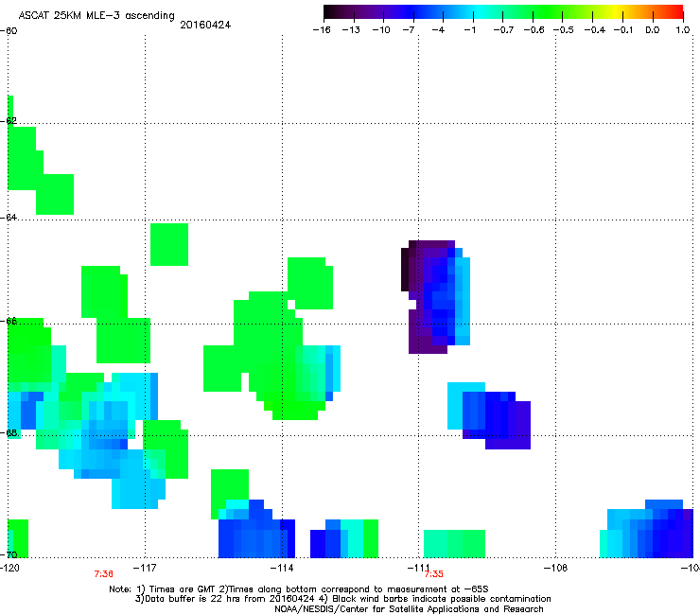The width and height of the screenshot is (700, 615).
Task: Click the colorbar tick label -0.6
Action: (534, 30)
